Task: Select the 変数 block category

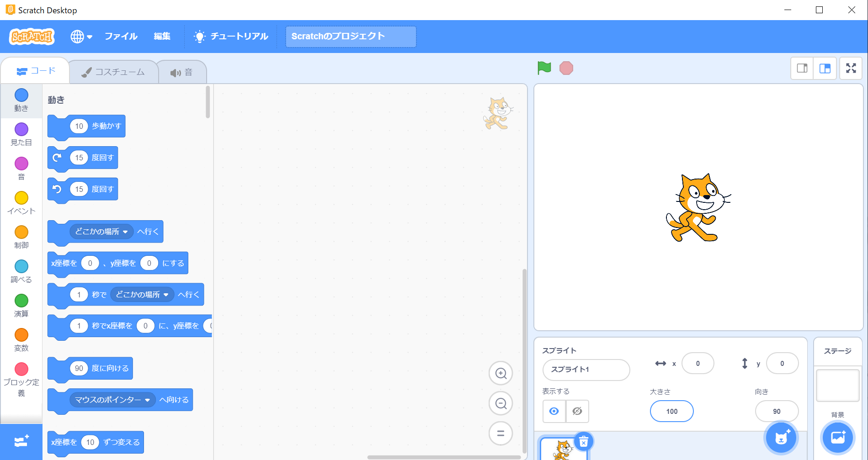Action: [21, 340]
